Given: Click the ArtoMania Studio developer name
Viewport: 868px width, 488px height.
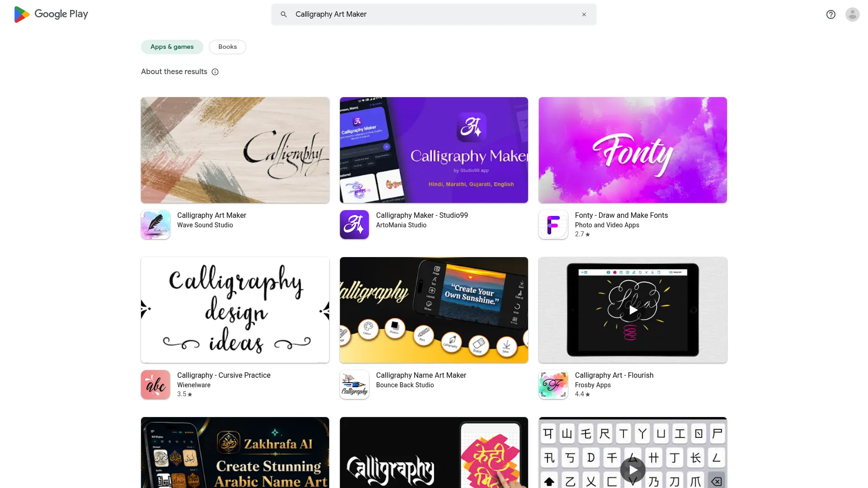Looking at the screenshot, I should pos(401,225).
